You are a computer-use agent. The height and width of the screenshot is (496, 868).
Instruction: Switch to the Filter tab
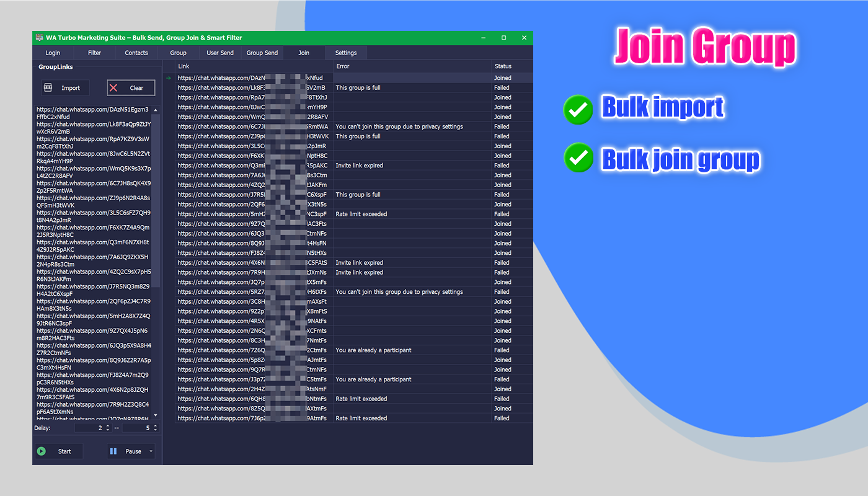click(94, 53)
